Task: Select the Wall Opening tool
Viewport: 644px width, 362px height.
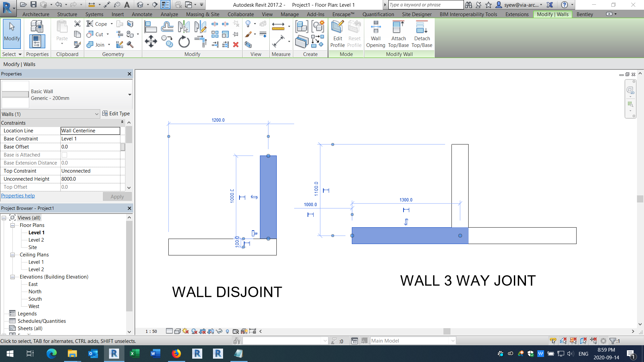Action: (376, 34)
